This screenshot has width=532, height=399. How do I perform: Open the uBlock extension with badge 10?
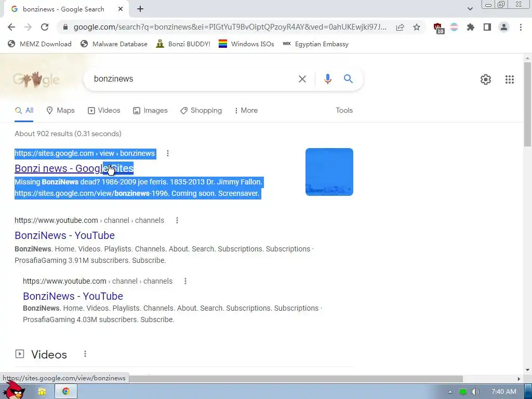click(x=438, y=28)
